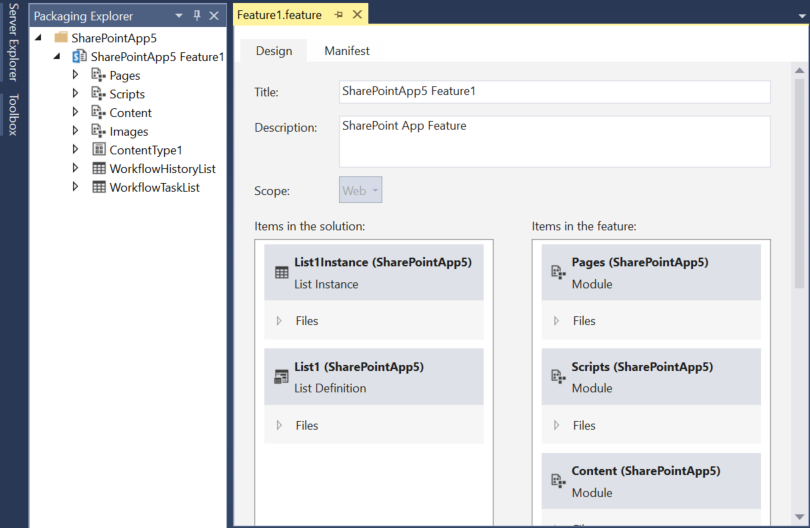Select Content (SharePointApp5) module in feature
This screenshot has width=810, height=528.
pos(651,482)
